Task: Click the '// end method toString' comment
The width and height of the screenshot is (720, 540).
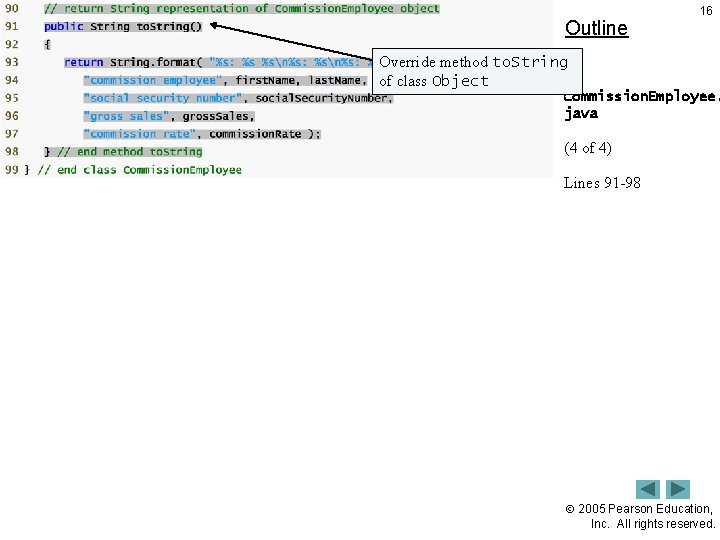Action: pos(129,152)
